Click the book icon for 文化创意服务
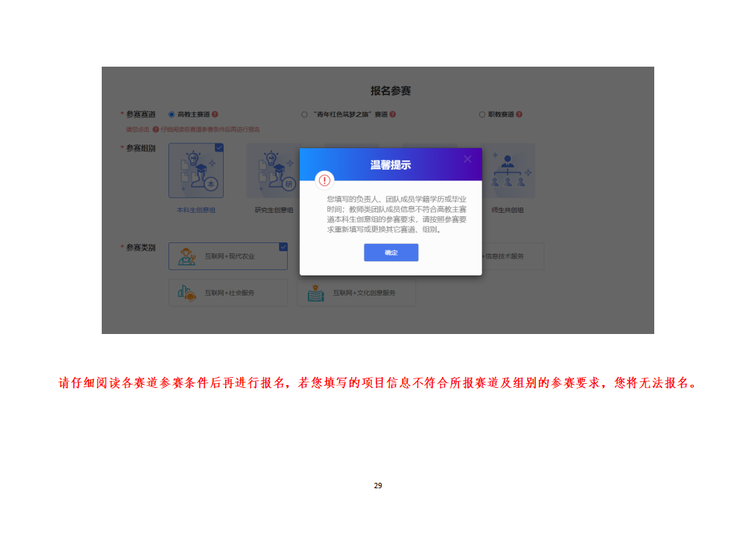Viewport: 756px width, 534px height. pyautogui.click(x=315, y=293)
